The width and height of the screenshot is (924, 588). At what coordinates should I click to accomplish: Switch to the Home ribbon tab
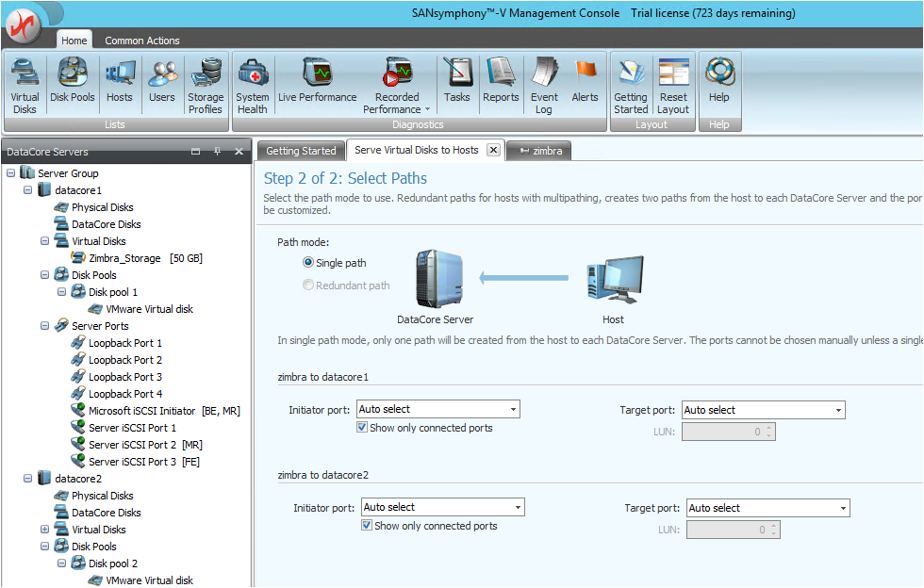74,41
